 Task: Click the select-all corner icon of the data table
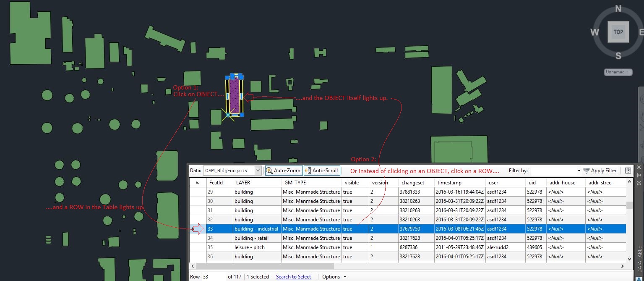197,182
